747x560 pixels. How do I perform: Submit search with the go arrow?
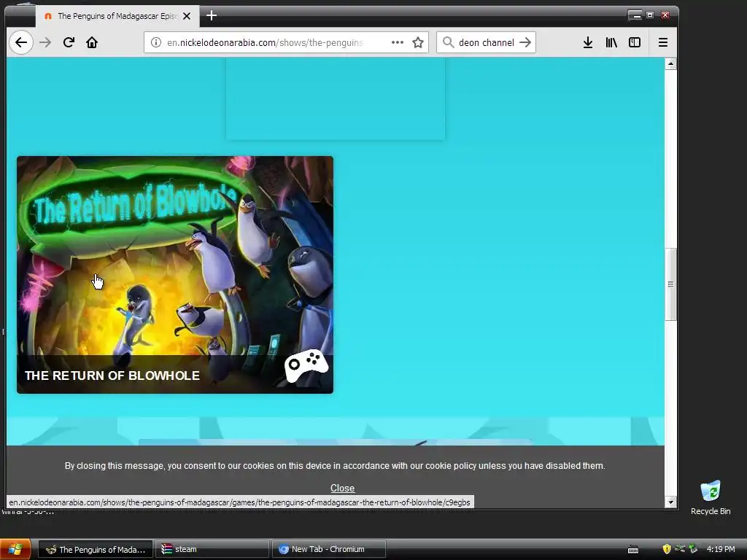click(525, 42)
